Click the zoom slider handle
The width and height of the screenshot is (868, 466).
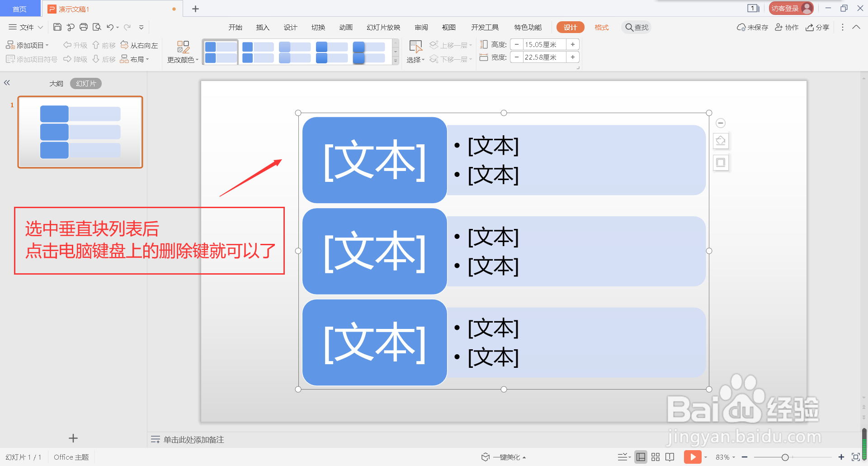tap(785, 457)
